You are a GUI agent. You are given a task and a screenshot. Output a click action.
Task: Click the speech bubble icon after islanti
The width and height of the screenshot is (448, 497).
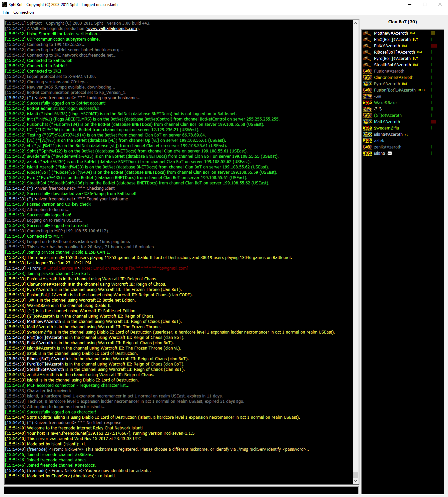tap(389, 153)
